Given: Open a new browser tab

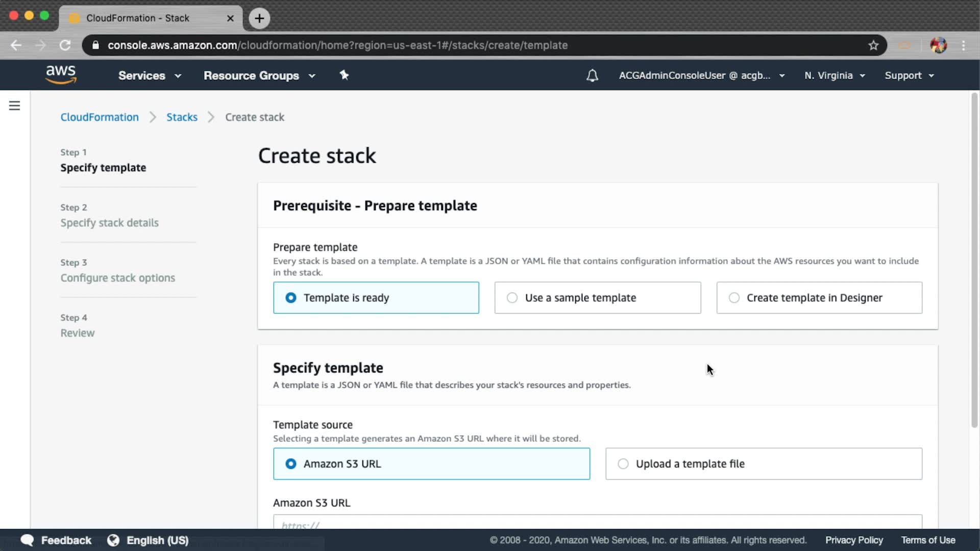Looking at the screenshot, I should tap(259, 18).
